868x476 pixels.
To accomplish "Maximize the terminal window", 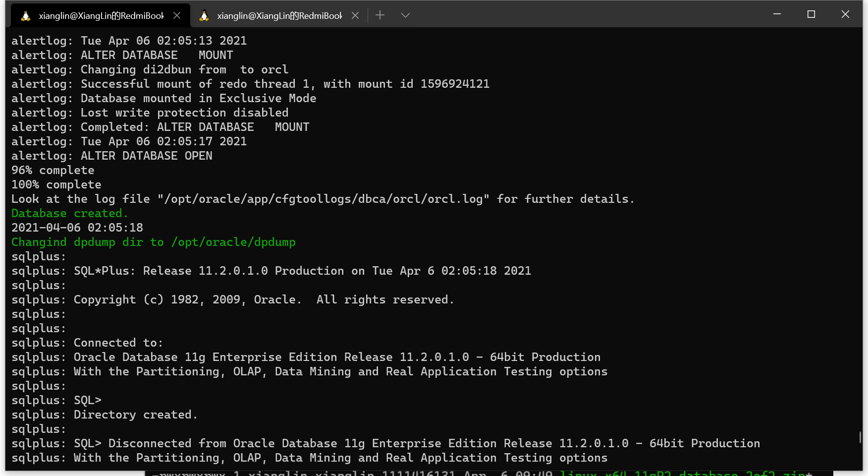I will click(x=811, y=14).
